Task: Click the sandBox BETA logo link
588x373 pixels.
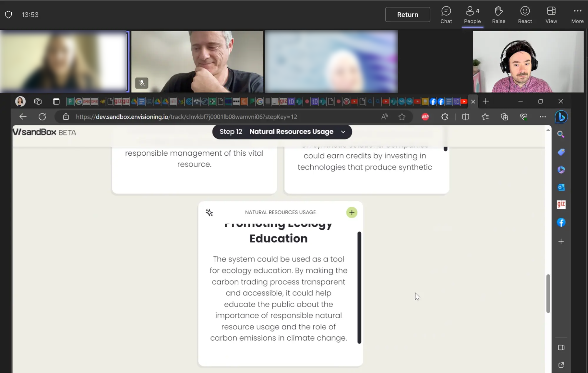Action: 44,132
